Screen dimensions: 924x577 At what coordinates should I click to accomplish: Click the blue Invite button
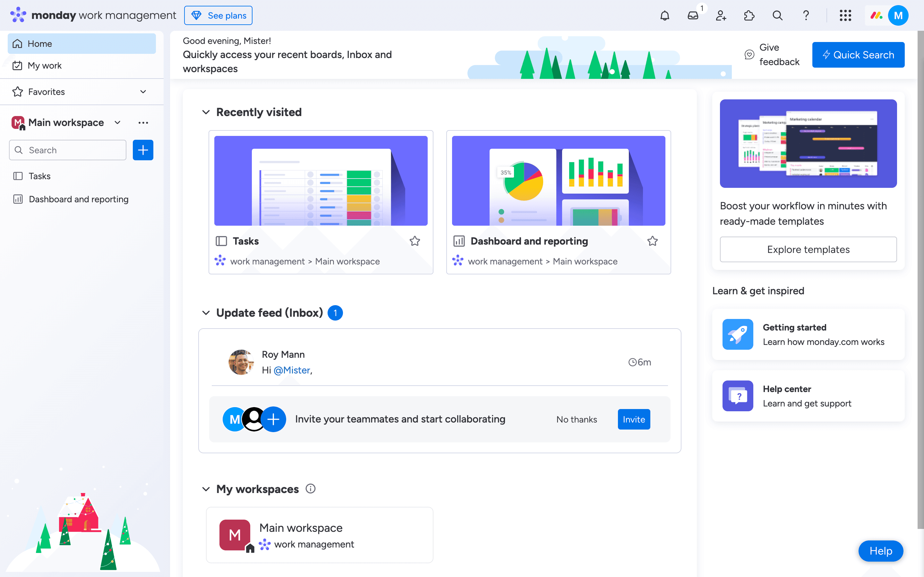[633, 419]
